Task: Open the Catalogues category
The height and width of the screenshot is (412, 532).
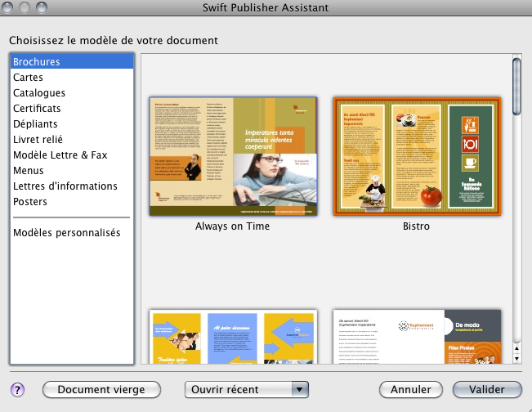Action: pyautogui.click(x=39, y=93)
